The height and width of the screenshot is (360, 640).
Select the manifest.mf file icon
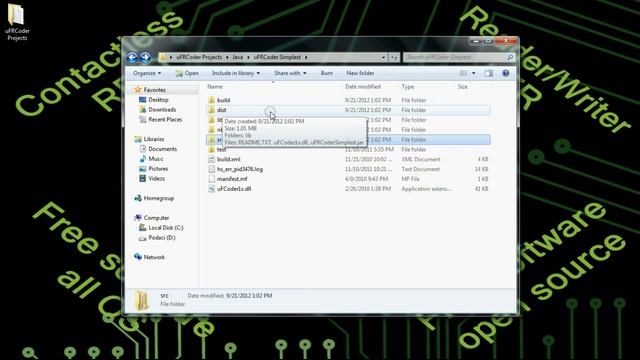pyautogui.click(x=211, y=179)
